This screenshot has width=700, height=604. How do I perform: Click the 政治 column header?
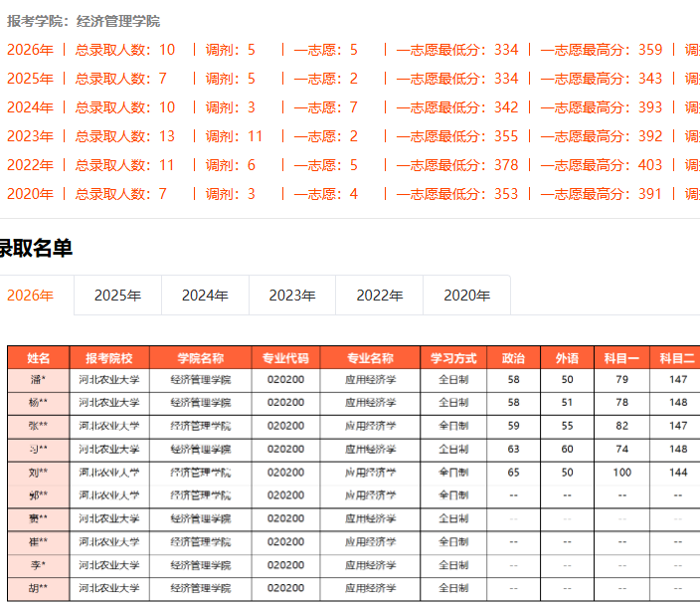(513, 358)
